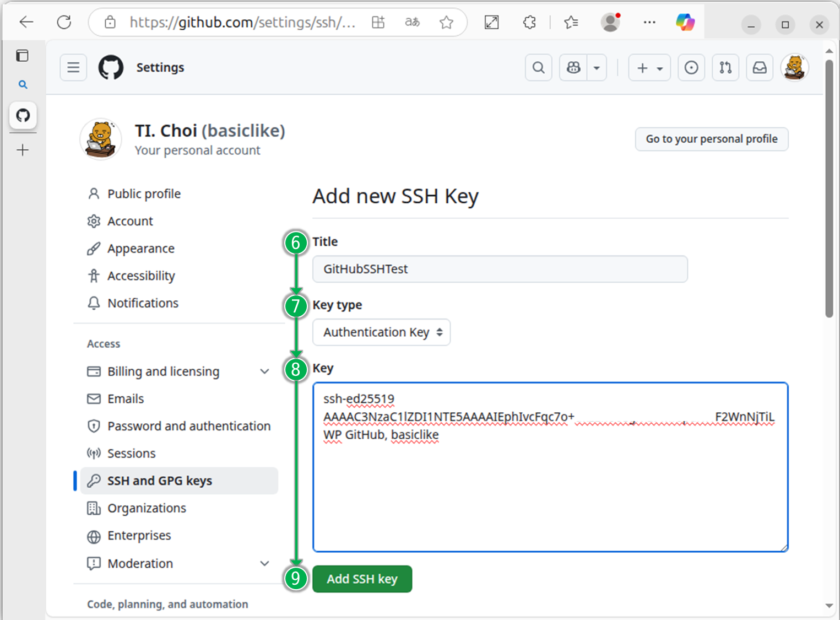This screenshot has width=840, height=620.
Task: Open the Pull requests icon in the header
Action: pyautogui.click(x=725, y=67)
